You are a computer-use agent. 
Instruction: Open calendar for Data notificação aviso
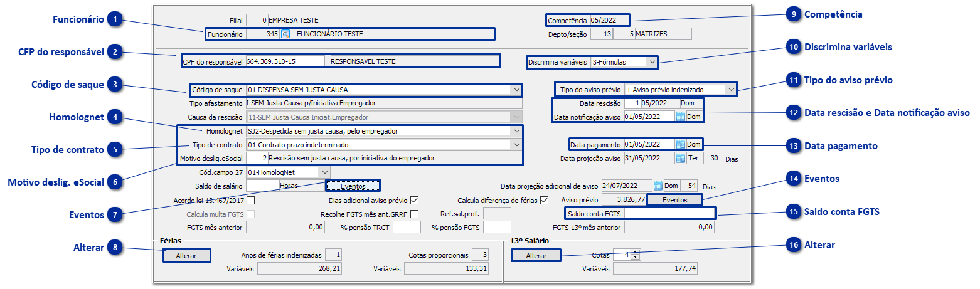[x=680, y=117]
